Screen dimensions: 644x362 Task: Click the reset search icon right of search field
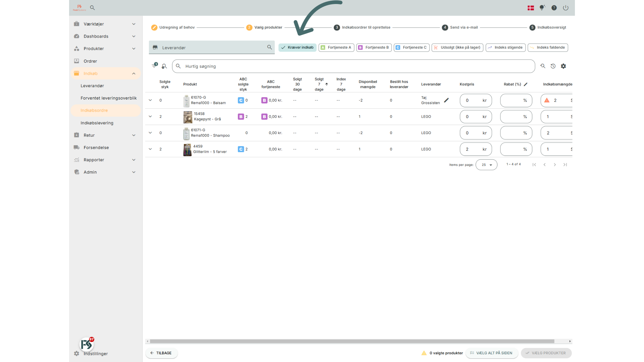(543, 66)
